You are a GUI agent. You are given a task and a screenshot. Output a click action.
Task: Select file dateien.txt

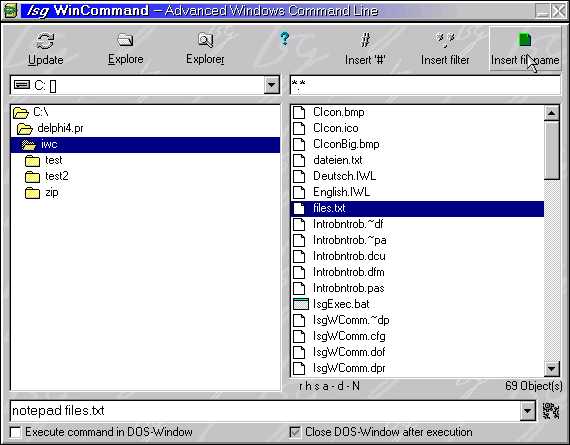[x=417, y=160]
